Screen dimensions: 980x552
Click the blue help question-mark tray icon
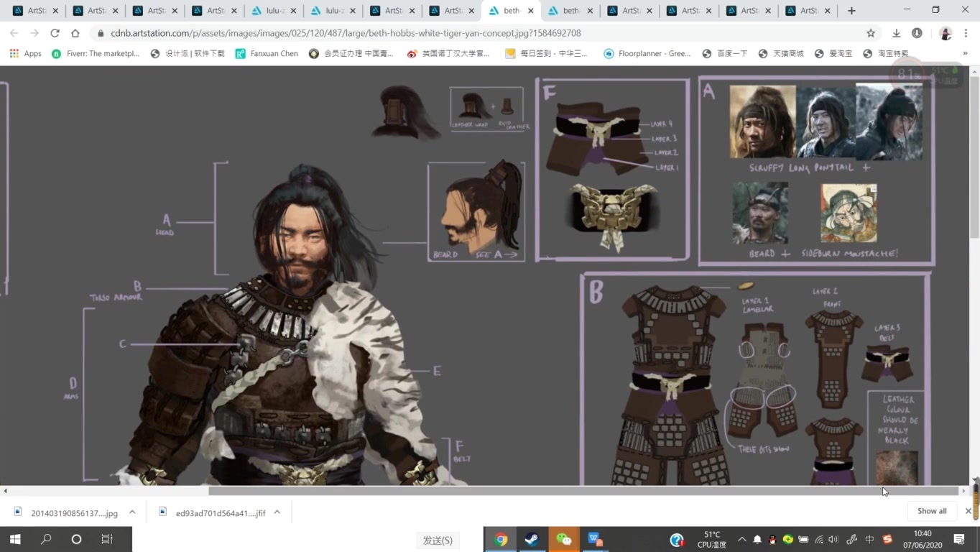[676, 539]
